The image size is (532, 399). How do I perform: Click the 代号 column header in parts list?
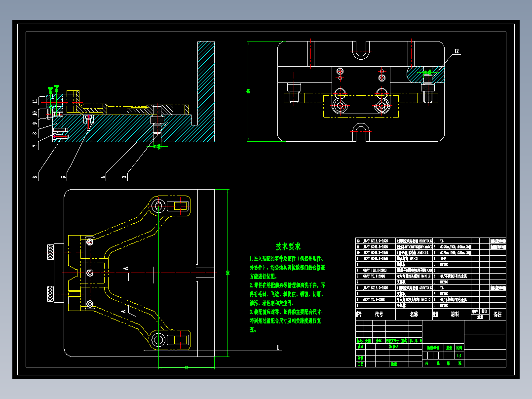coord(379,315)
